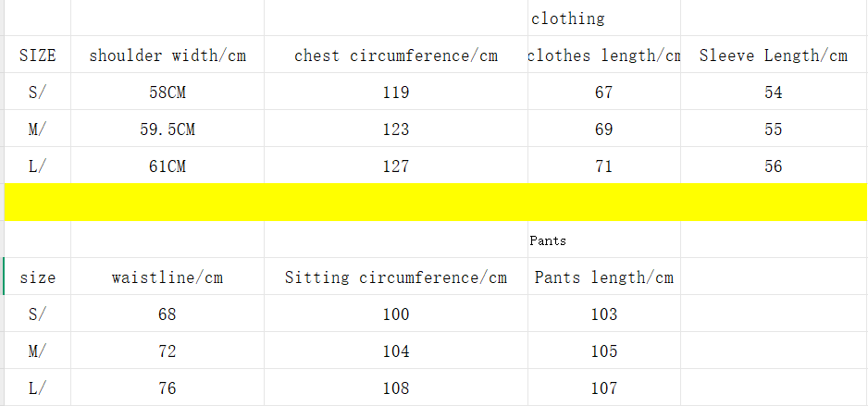
Task: Select the cell containing 58CM
Action: (x=167, y=92)
